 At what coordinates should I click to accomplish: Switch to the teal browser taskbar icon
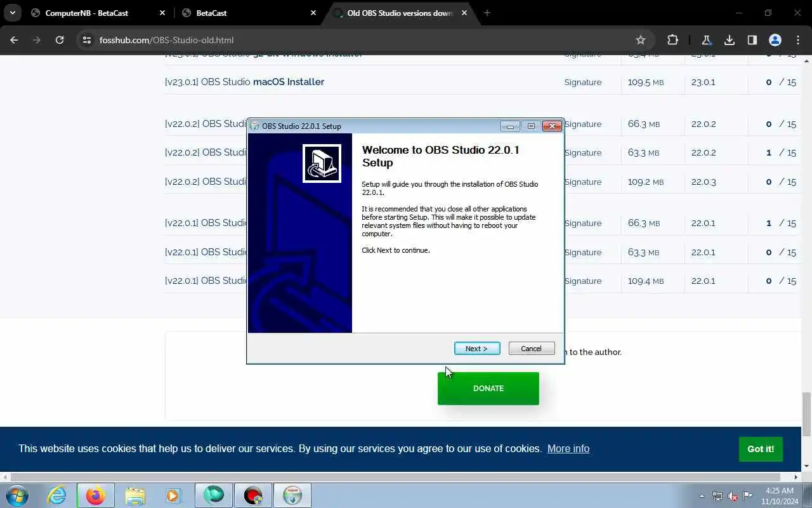[214, 495]
